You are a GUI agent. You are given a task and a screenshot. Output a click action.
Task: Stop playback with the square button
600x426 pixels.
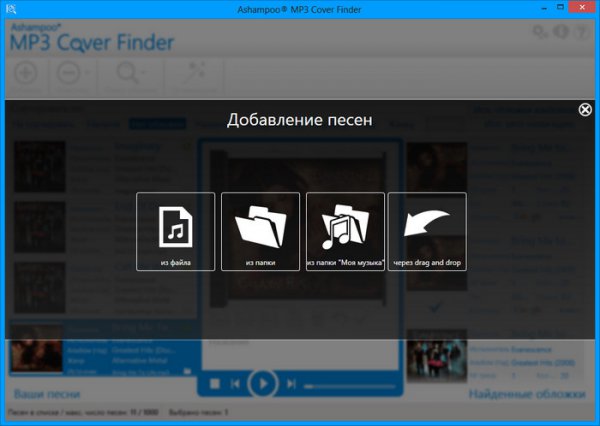215,383
